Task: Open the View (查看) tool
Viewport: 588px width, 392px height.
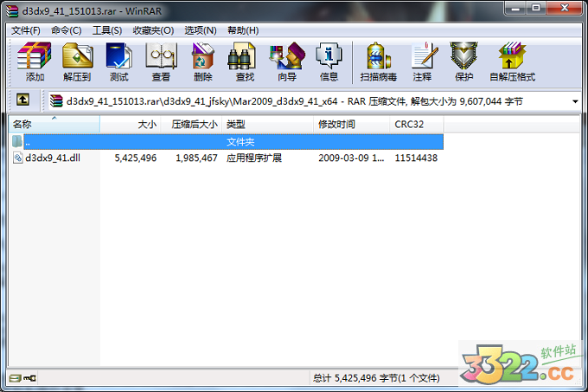Action: [x=161, y=62]
